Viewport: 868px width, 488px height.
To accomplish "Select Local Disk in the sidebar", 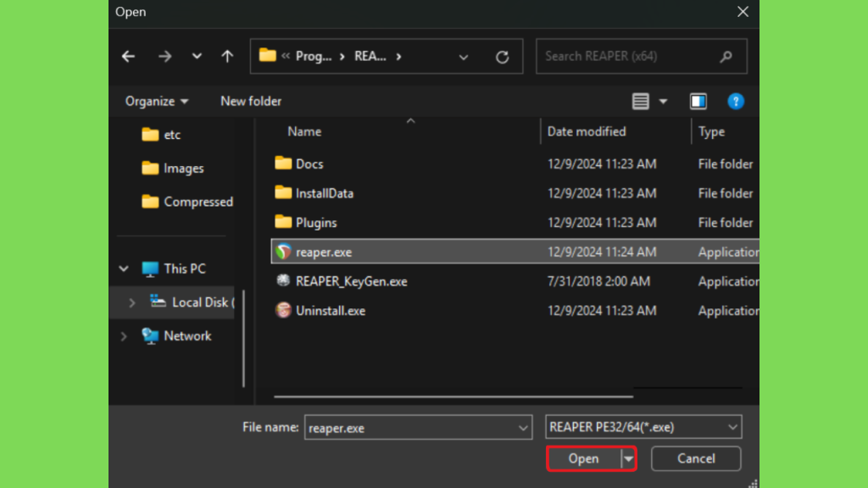I will (192, 302).
